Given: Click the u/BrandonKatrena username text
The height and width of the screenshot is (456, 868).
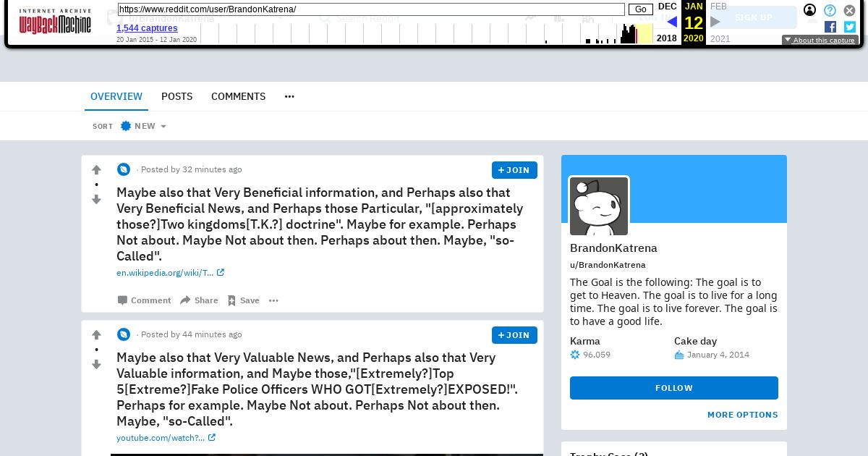Looking at the screenshot, I should pyautogui.click(x=608, y=265).
